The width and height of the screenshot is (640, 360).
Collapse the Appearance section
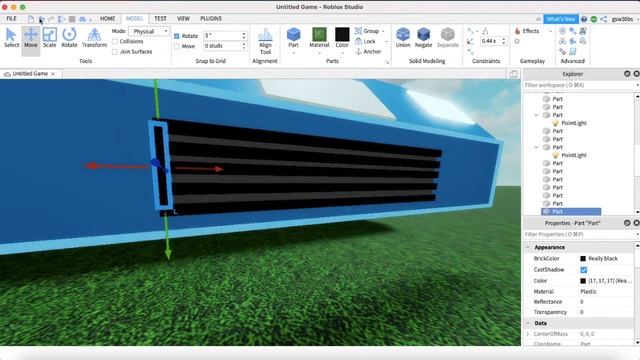pos(528,247)
